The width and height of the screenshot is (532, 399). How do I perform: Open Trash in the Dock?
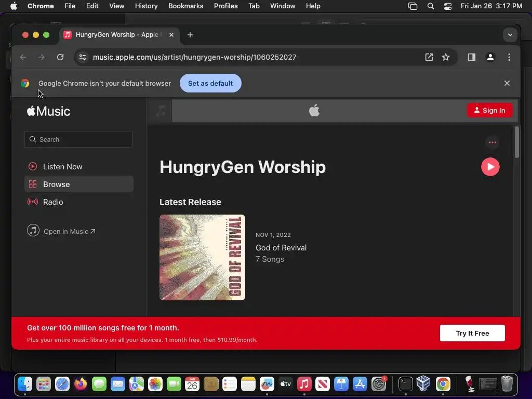point(507,384)
